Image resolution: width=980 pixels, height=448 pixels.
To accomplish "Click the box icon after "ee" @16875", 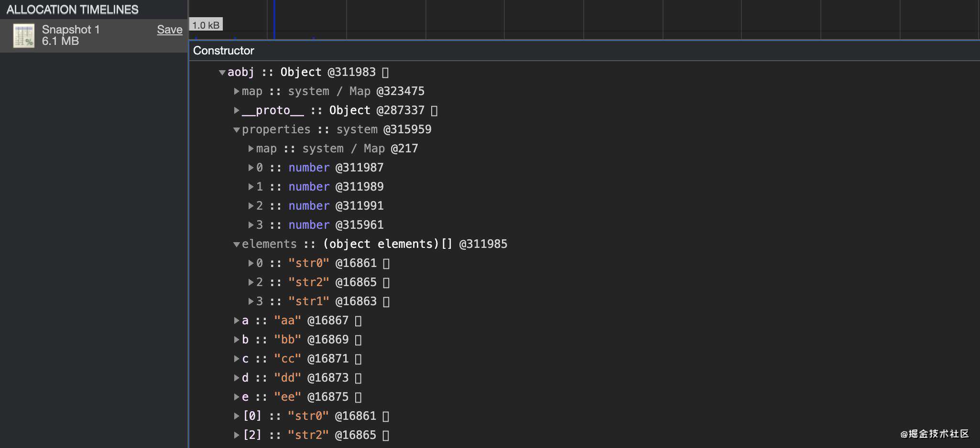I will 358,397.
